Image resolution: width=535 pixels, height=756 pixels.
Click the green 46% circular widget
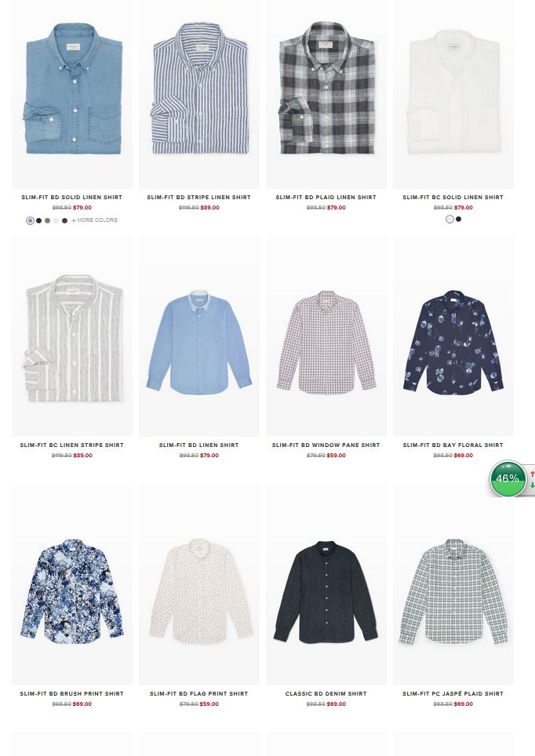(507, 478)
